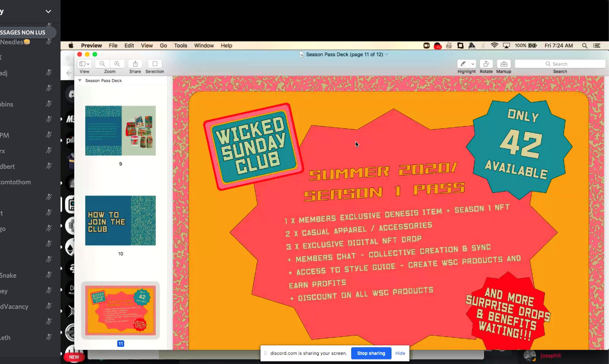Unmute the Needles channel in Discord
The width and height of the screenshot is (609, 364).
pos(49,42)
